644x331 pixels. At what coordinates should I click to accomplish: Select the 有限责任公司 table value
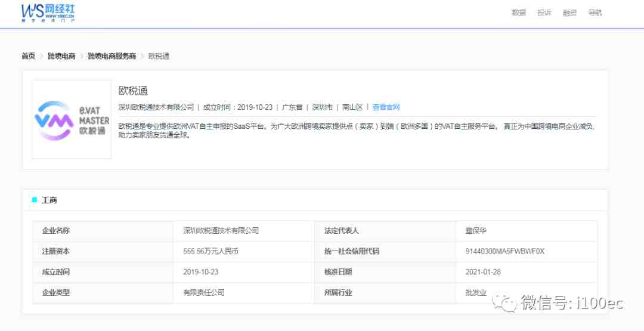tap(204, 292)
